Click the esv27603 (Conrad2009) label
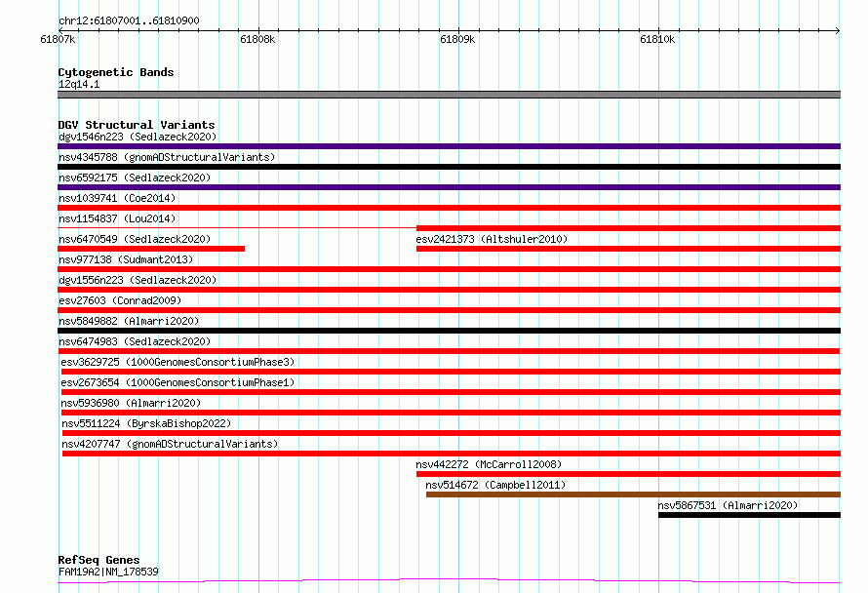Image resolution: width=868 pixels, height=593 pixels. click(x=120, y=300)
